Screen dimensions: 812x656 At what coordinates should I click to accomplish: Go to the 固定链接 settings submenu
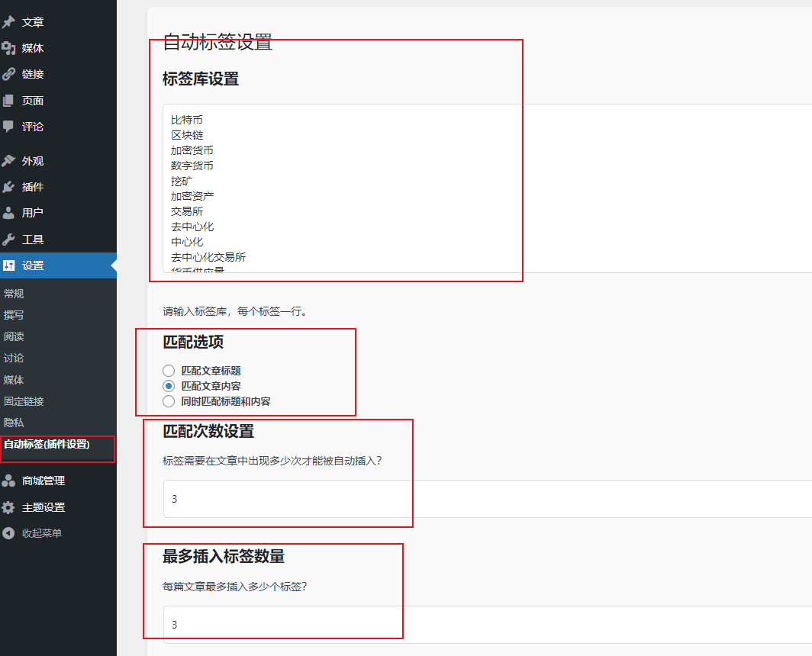click(24, 401)
